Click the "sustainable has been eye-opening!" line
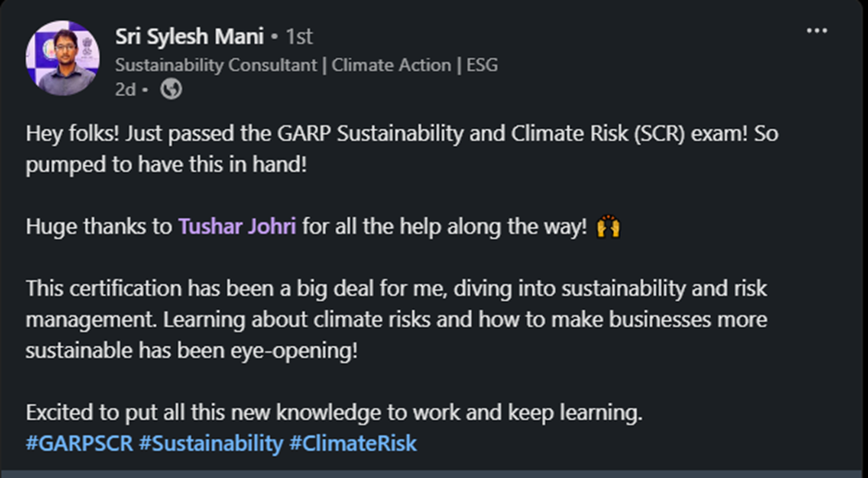 tap(190, 351)
